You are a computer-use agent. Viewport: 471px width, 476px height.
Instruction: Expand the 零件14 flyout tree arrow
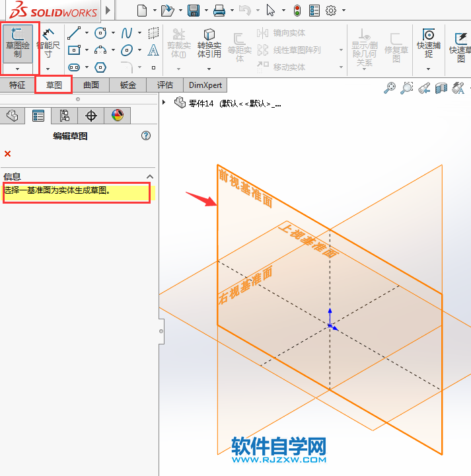coord(164,102)
